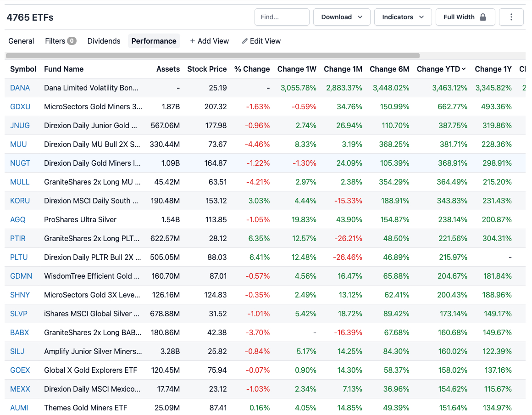View ProShares Ultra Silver via AGQ link
This screenshot has height=415, width=532.
click(17, 219)
